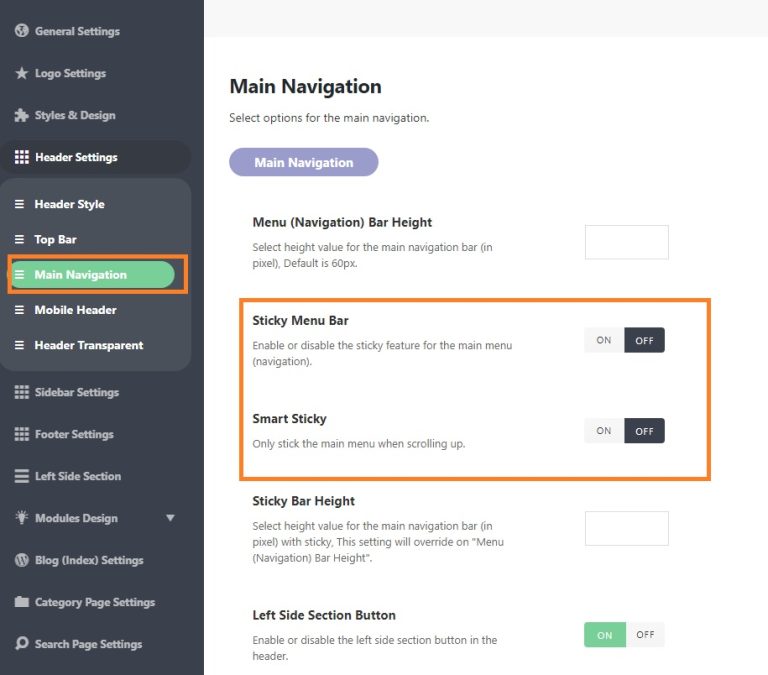Viewport: 768px width, 675px height.
Task: Click the General Settings globe icon
Action: click(x=22, y=31)
